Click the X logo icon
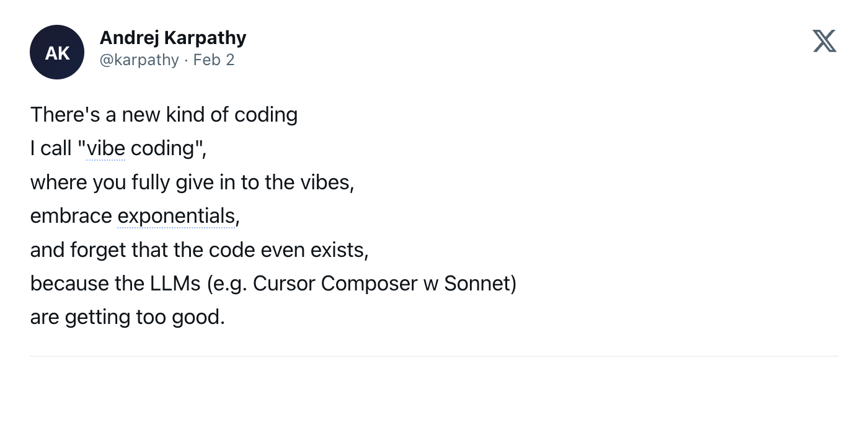The width and height of the screenshot is (868, 422). [x=824, y=41]
